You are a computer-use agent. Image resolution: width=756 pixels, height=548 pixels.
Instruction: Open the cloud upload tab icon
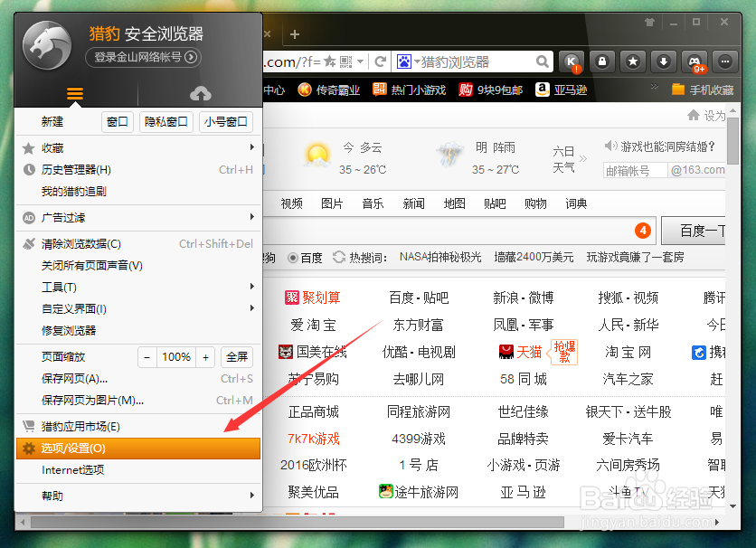pos(201,93)
